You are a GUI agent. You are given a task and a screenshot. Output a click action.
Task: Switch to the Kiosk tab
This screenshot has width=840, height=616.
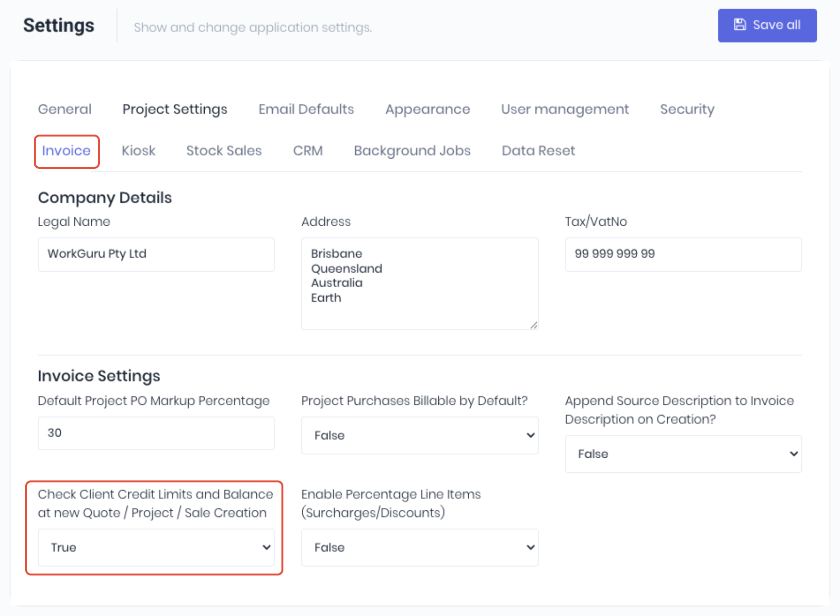pyautogui.click(x=138, y=151)
